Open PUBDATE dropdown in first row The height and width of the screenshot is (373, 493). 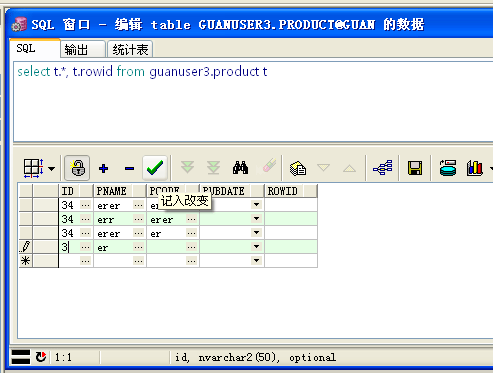click(257, 205)
